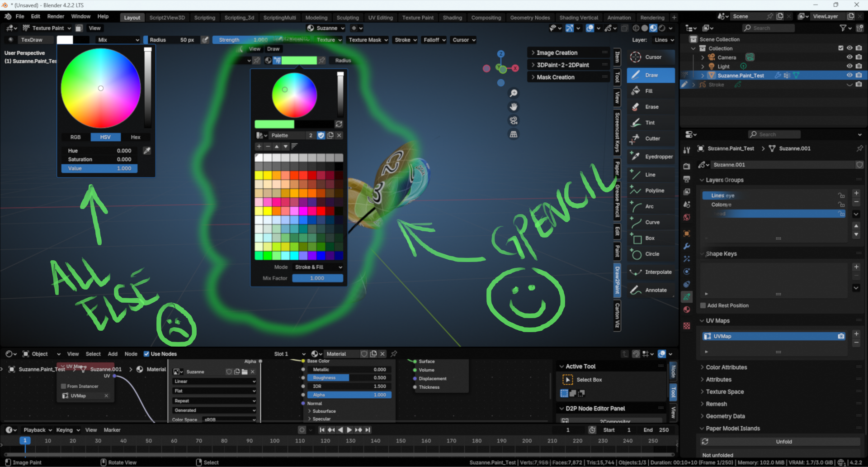
Task: Open Stroke & Fill mode dropdown
Action: (318, 267)
